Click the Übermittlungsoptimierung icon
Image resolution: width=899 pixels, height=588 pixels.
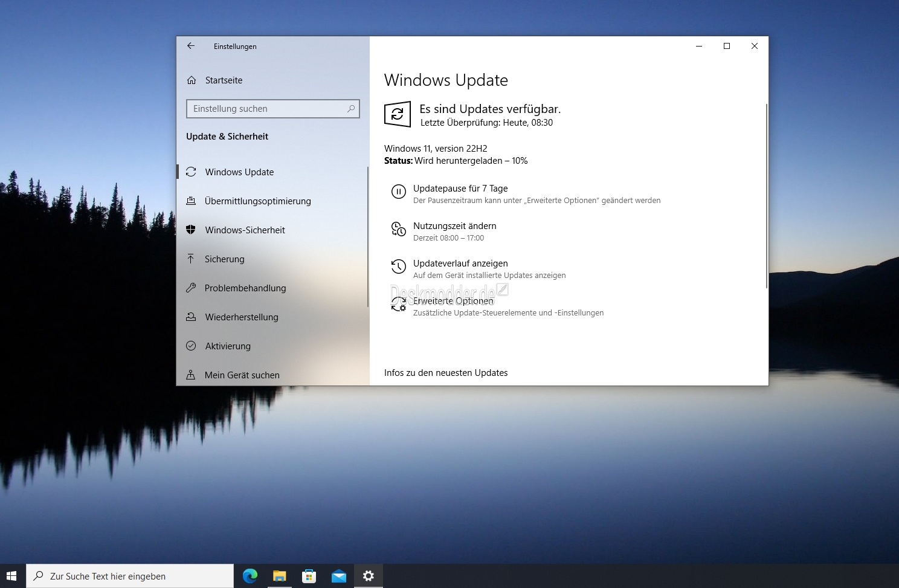tap(191, 201)
